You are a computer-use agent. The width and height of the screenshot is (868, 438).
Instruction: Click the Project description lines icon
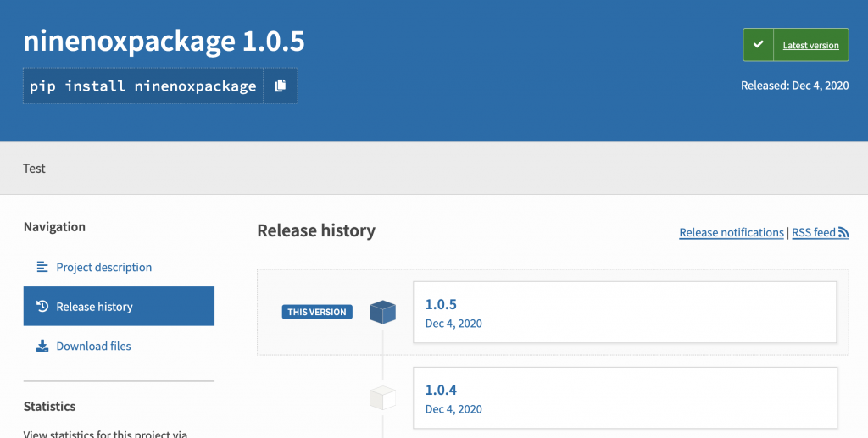[42, 267]
